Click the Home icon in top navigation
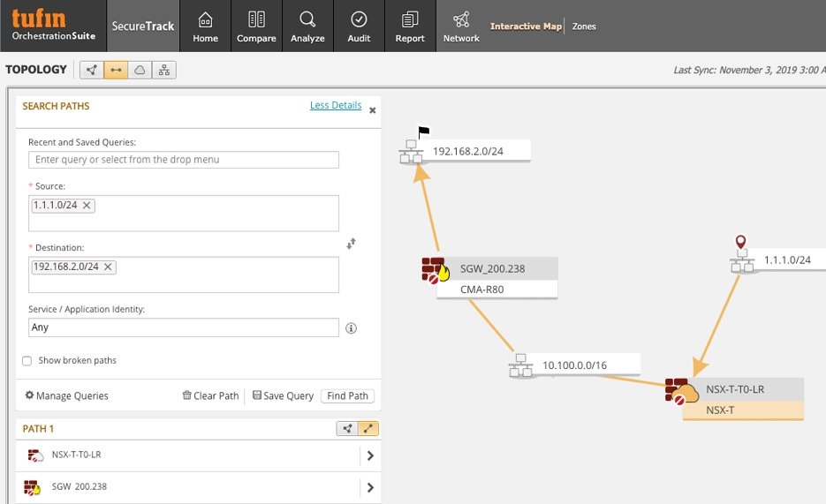Screen dimensions: 826x504 205,26
